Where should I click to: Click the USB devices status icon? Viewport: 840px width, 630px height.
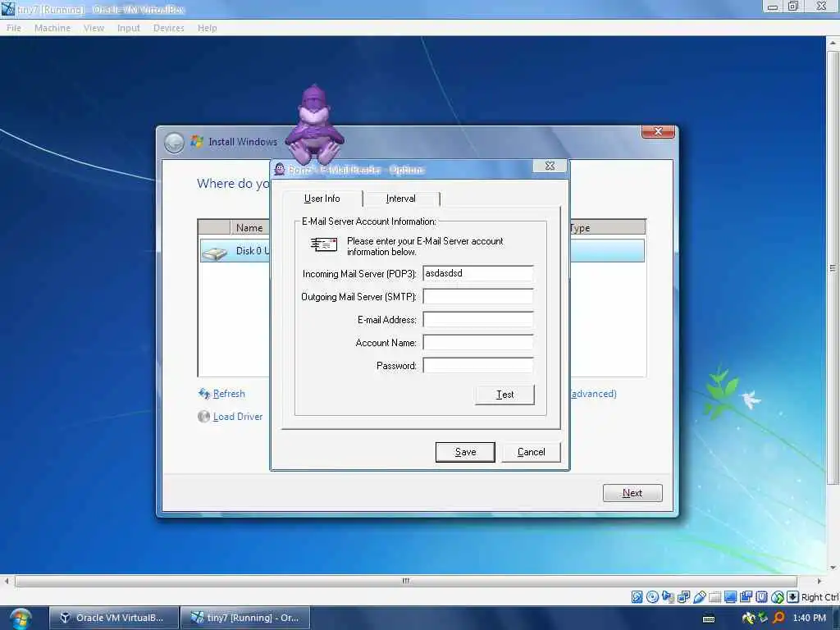click(699, 597)
